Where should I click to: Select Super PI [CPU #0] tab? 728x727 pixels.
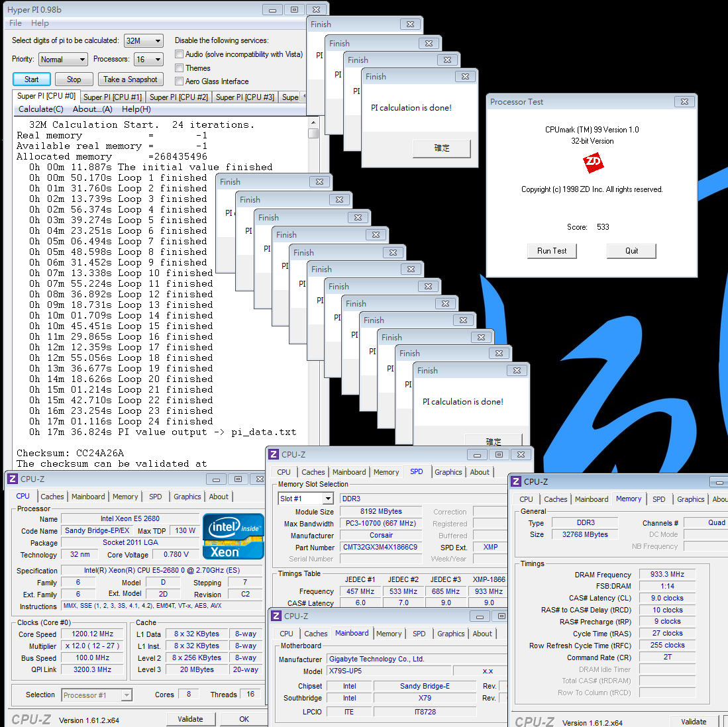(x=46, y=96)
